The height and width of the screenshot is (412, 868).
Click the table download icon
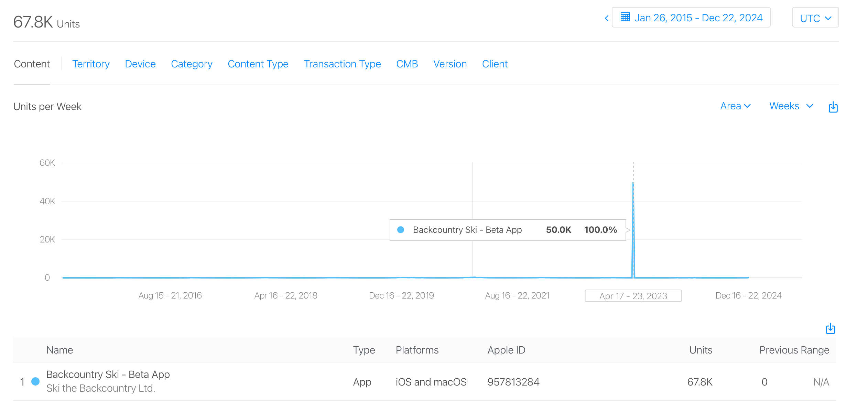pyautogui.click(x=830, y=329)
